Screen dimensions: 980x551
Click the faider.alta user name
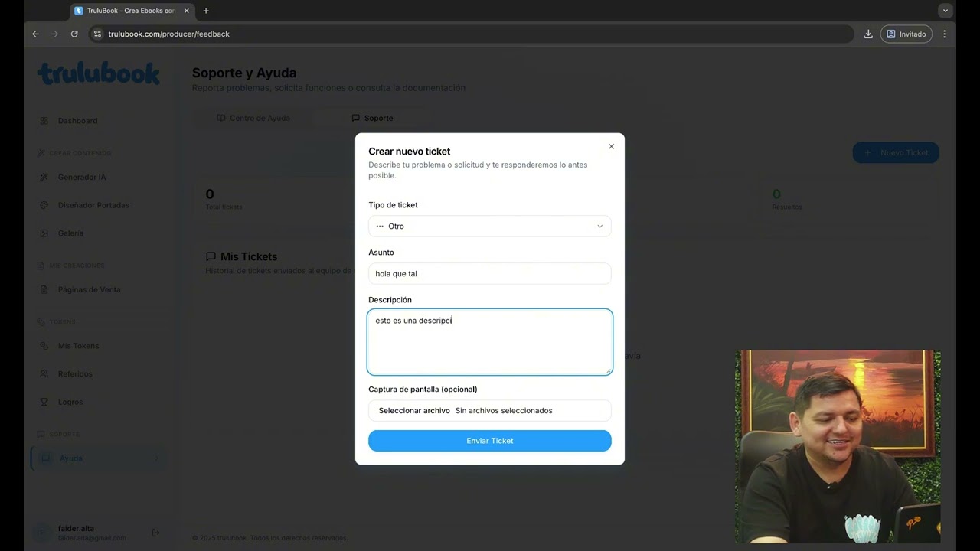[76, 529]
